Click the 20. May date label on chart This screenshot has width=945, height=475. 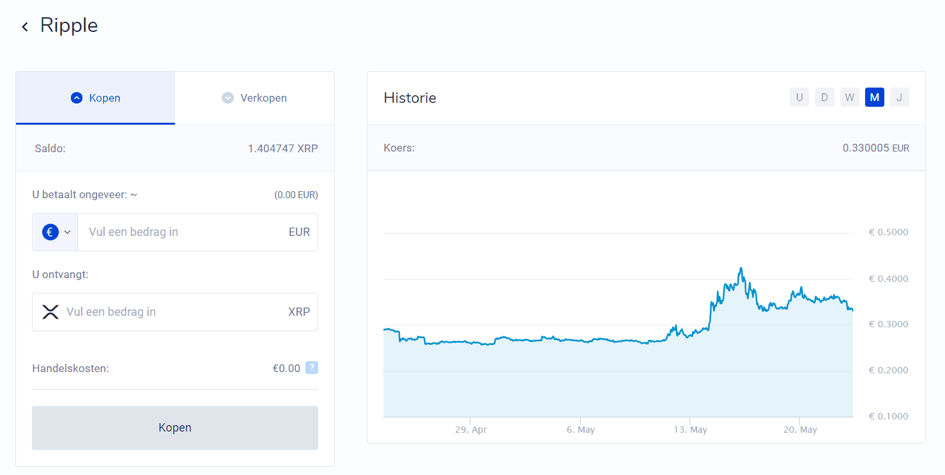point(800,430)
